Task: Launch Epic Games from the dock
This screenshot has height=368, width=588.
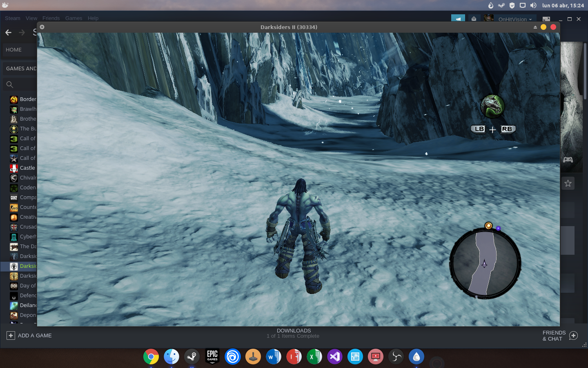Action: pos(212,357)
